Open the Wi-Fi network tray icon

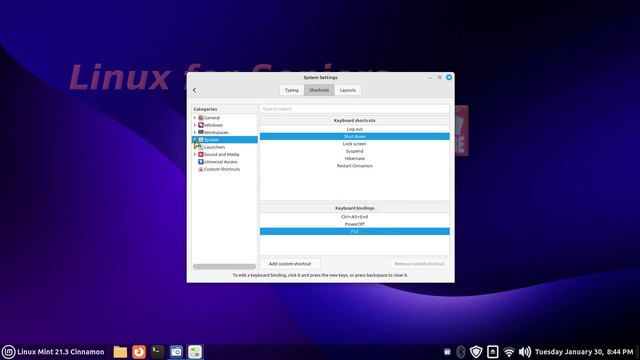pos(509,351)
